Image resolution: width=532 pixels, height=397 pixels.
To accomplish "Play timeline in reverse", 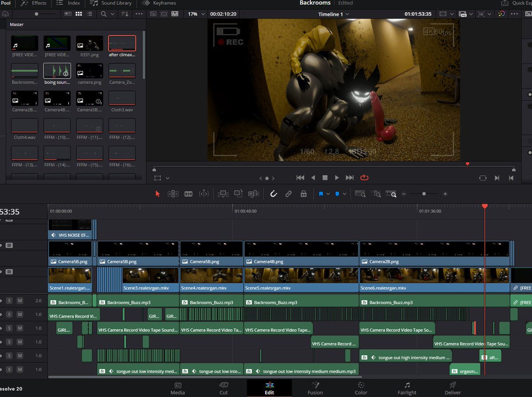I will tap(313, 177).
